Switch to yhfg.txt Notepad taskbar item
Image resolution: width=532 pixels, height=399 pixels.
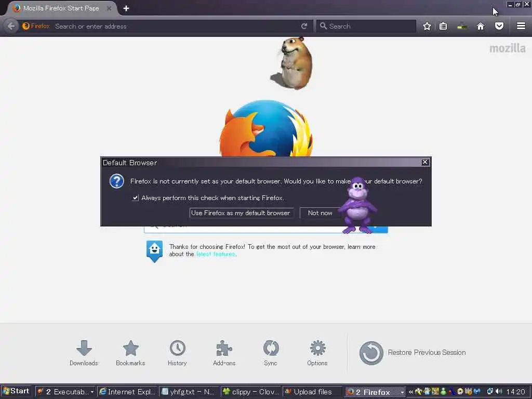pyautogui.click(x=189, y=392)
